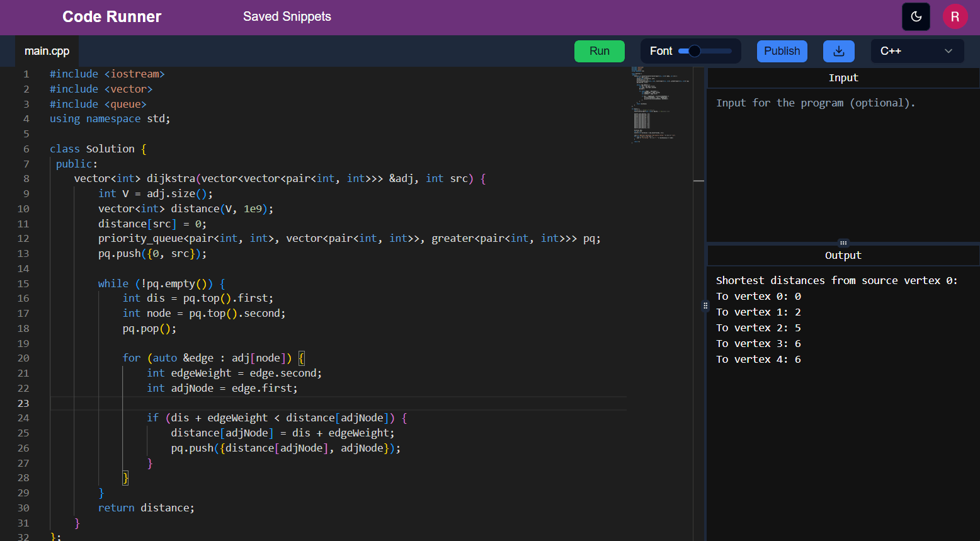Click on 'pq.pop();' line
Screen dimensions: 980x541
[x=149, y=328]
